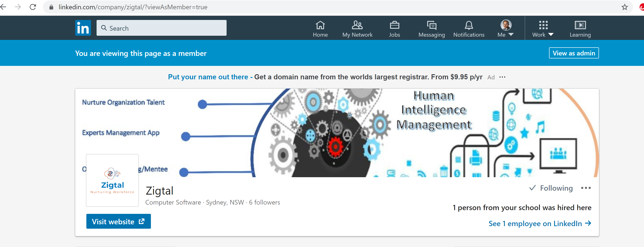
Task: Reload the page in browser
Action: (33, 7)
